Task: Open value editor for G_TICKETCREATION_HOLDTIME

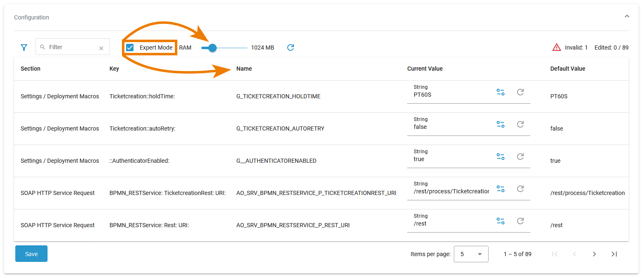Action: click(501, 92)
